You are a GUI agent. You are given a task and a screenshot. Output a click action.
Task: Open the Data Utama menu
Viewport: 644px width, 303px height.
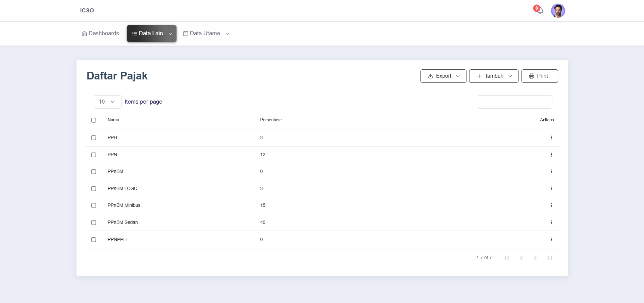[206, 34]
